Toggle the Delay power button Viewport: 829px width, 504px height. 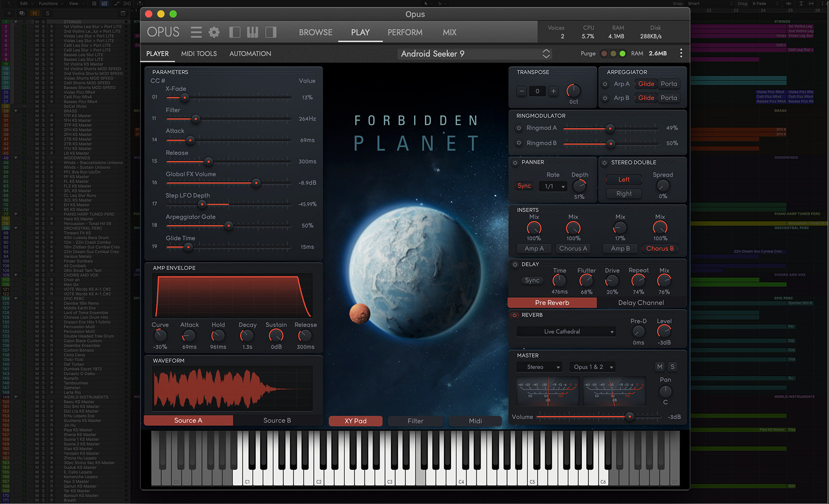[515, 264]
